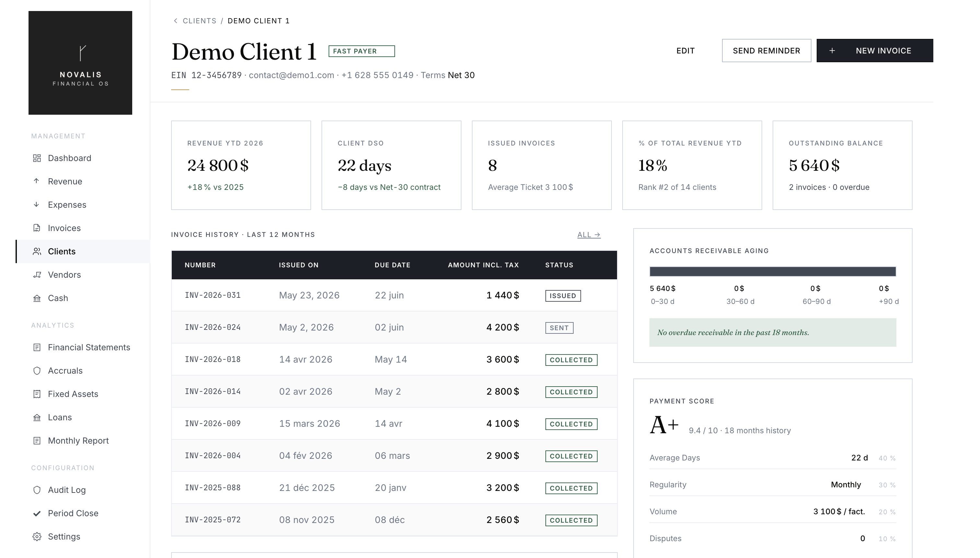Click the Invoices document icon
The image size is (980, 558).
[x=37, y=228]
